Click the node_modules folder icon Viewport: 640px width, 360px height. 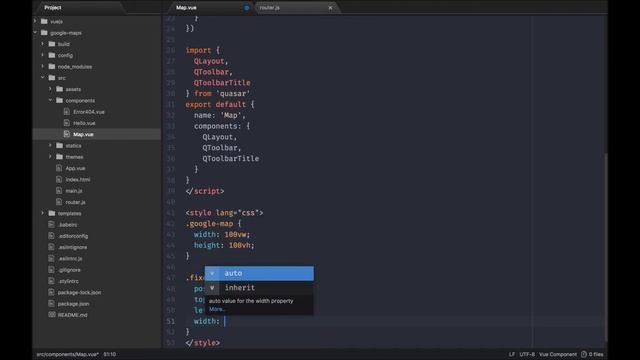point(52,67)
